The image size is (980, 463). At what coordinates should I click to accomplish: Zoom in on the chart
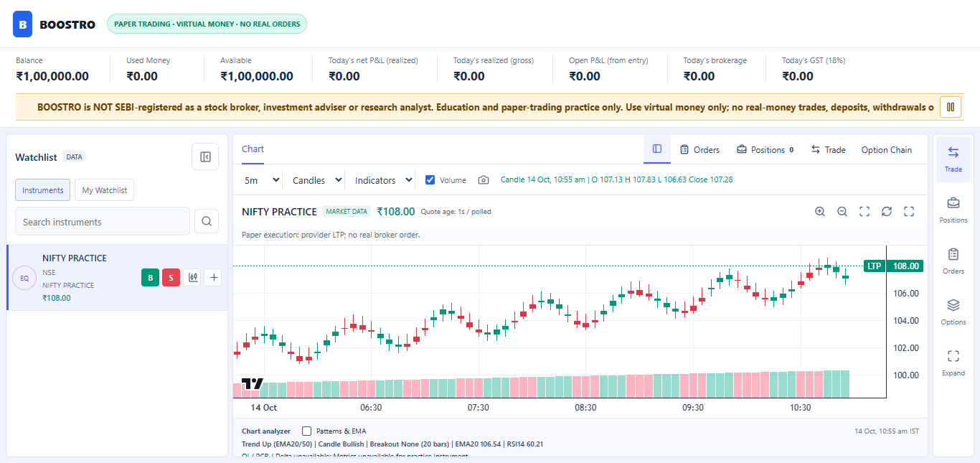click(x=820, y=211)
